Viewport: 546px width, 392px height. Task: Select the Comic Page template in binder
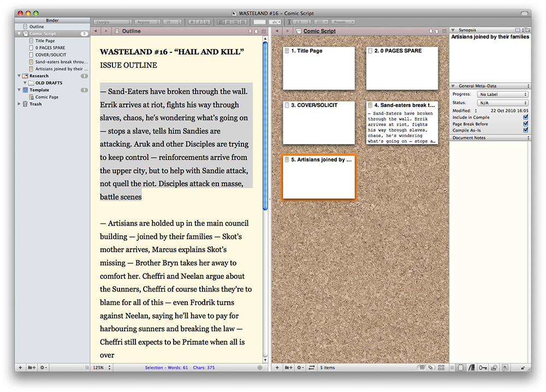coord(46,97)
